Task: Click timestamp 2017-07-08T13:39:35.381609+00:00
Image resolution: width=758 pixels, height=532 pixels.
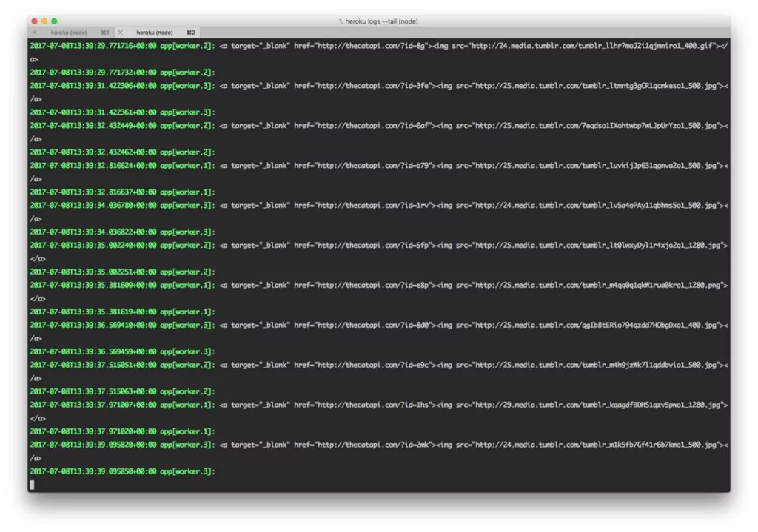Action: pyautogui.click(x=93, y=285)
